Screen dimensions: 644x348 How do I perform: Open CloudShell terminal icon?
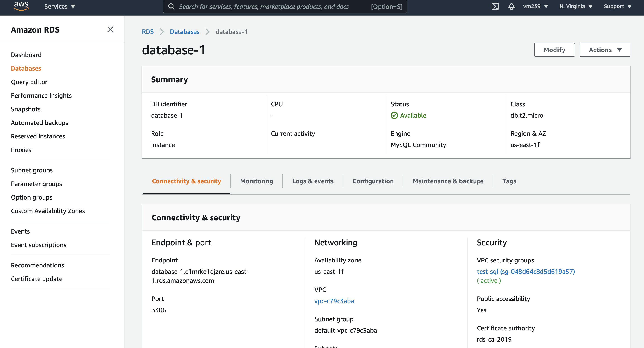tap(495, 6)
